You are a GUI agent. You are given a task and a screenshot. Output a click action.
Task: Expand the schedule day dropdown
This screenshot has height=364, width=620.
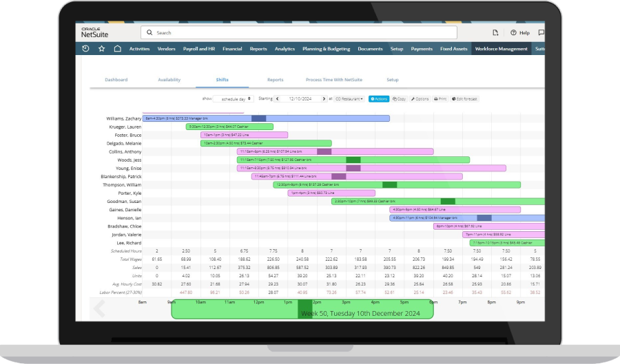pos(234,99)
